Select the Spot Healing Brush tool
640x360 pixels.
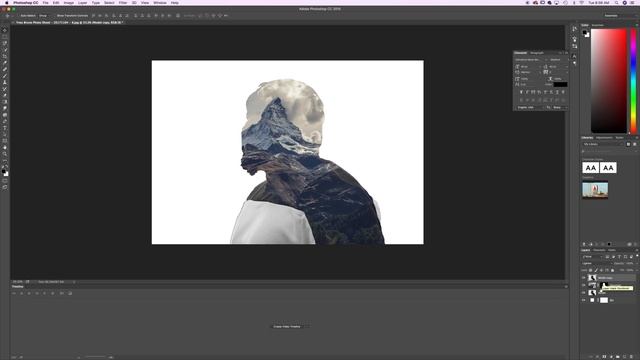click(5, 69)
